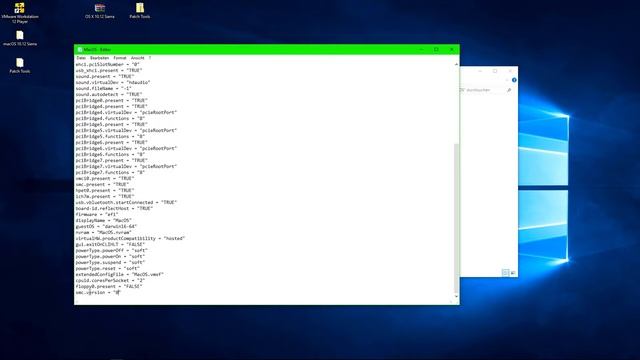The height and width of the screenshot is (360, 640).
Task: Maximize the Explorer window behind the Editor
Action: (x=495, y=71)
